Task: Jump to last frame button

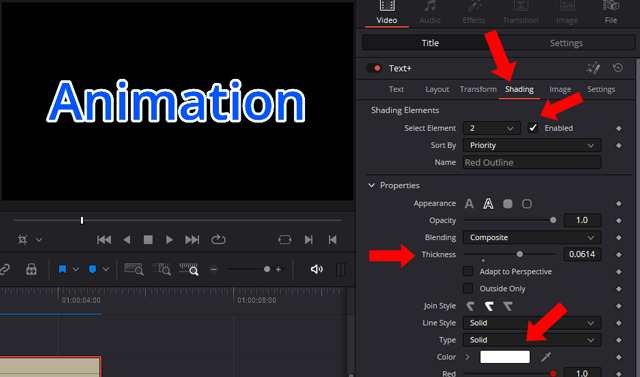Action: (192, 240)
